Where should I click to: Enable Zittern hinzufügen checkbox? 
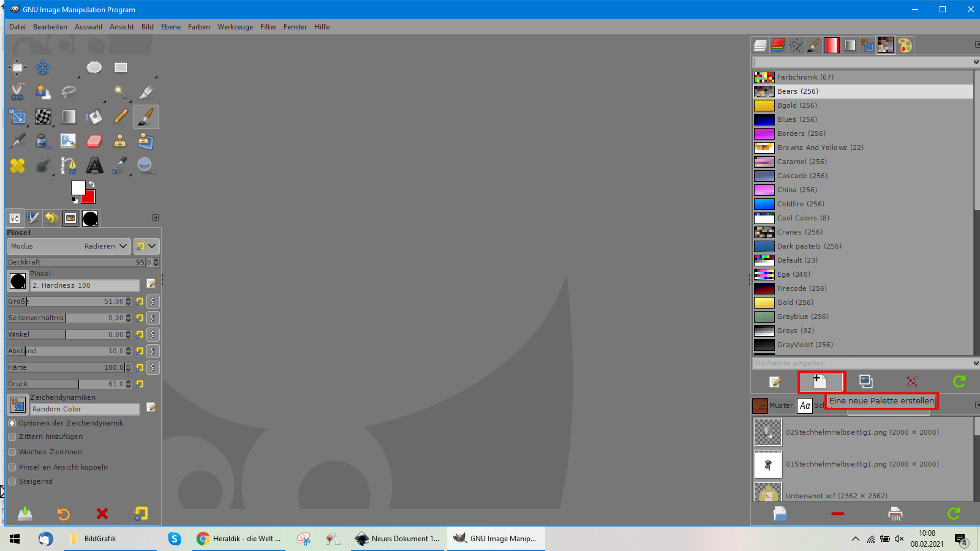(12, 437)
